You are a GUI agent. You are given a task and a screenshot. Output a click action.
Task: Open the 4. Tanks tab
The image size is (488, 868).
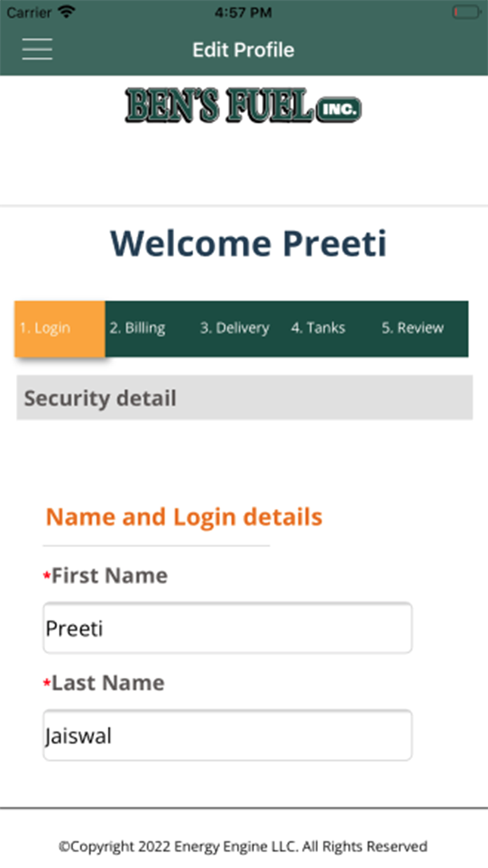318,328
